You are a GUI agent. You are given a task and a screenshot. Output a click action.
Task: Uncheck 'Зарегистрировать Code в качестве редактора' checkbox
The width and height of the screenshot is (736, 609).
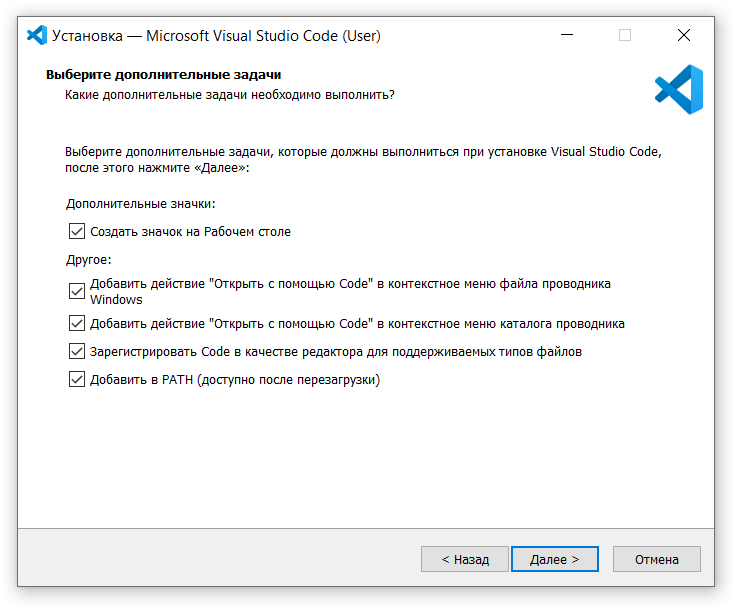[x=77, y=351]
